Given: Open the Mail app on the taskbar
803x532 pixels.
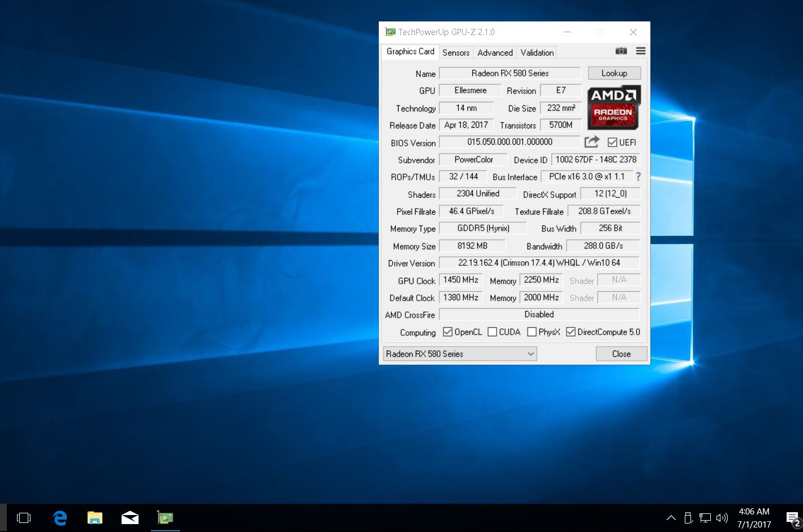Looking at the screenshot, I should pos(130,517).
